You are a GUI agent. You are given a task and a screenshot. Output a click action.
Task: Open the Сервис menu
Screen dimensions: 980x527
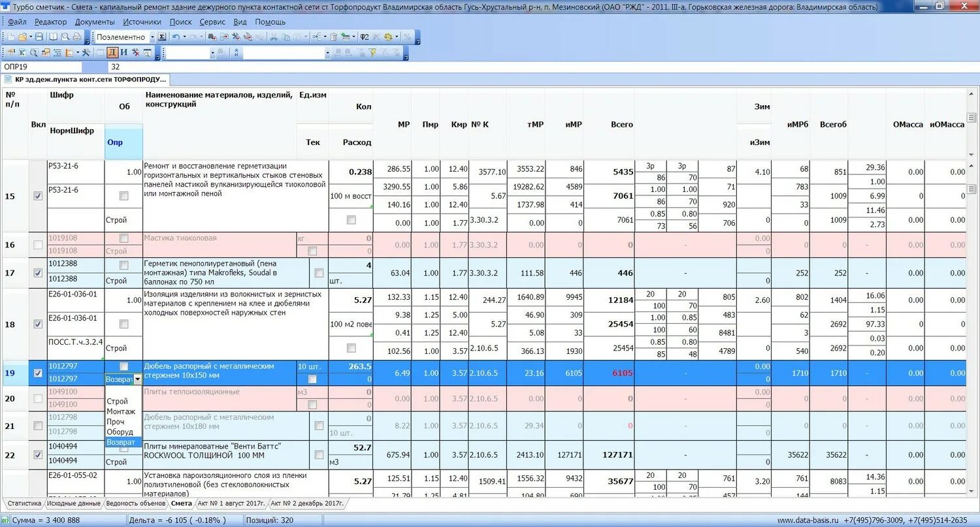(212, 22)
